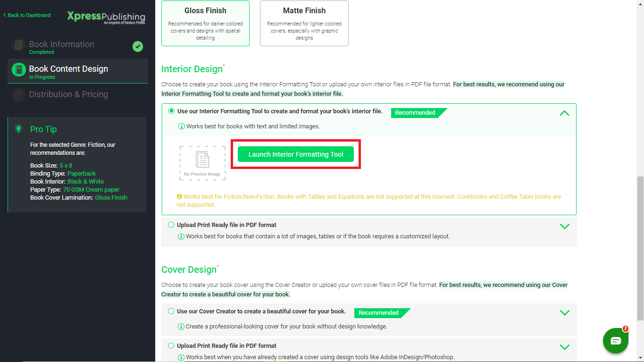This screenshot has width=644, height=362.
Task: Go to Distribution & Pricing step
Action: (68, 94)
